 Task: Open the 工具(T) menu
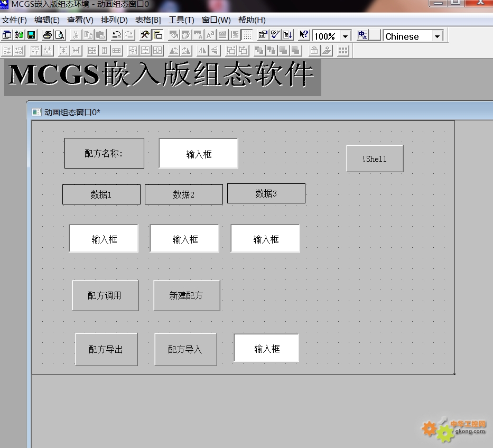[181, 20]
